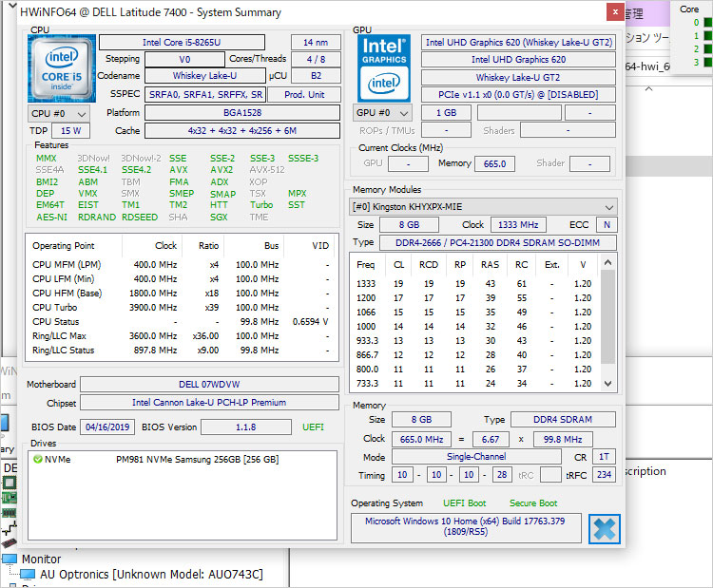Click the 665.0 MHz memory clock field
Viewport: 713px width, 588px height.
[x=421, y=440]
